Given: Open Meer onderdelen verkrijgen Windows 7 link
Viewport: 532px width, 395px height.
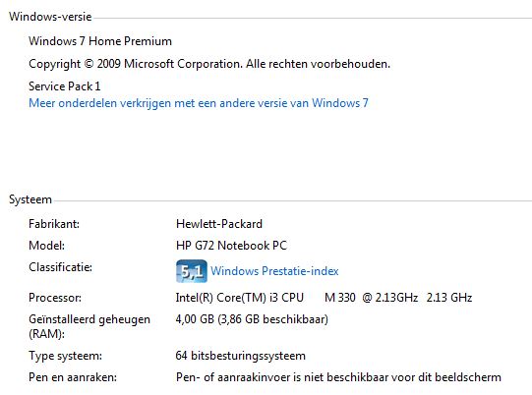Looking at the screenshot, I should pos(199,103).
